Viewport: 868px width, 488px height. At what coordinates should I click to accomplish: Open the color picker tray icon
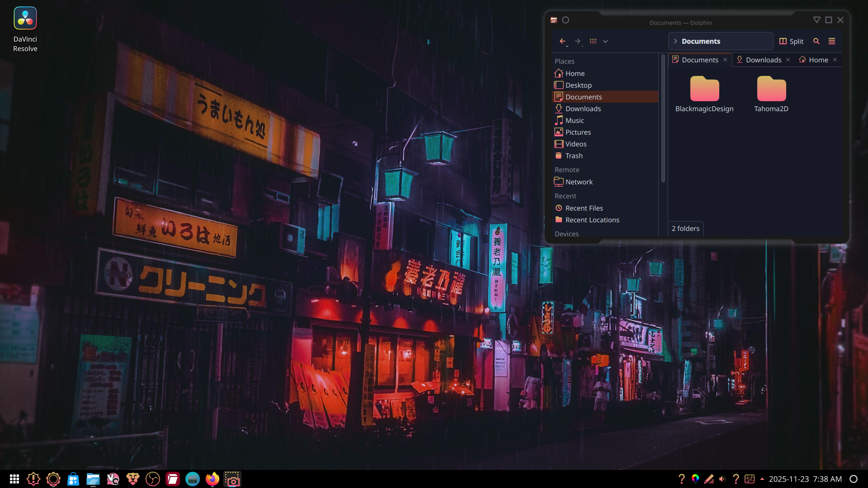(695, 479)
